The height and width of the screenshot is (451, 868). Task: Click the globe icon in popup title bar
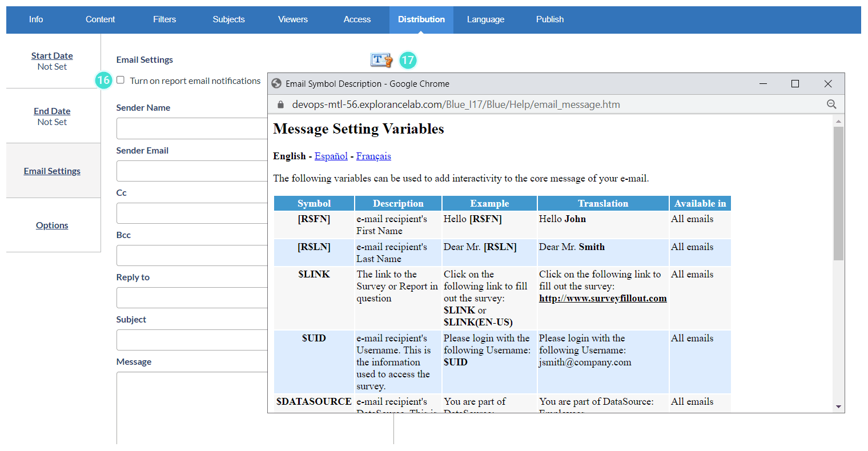(x=276, y=83)
